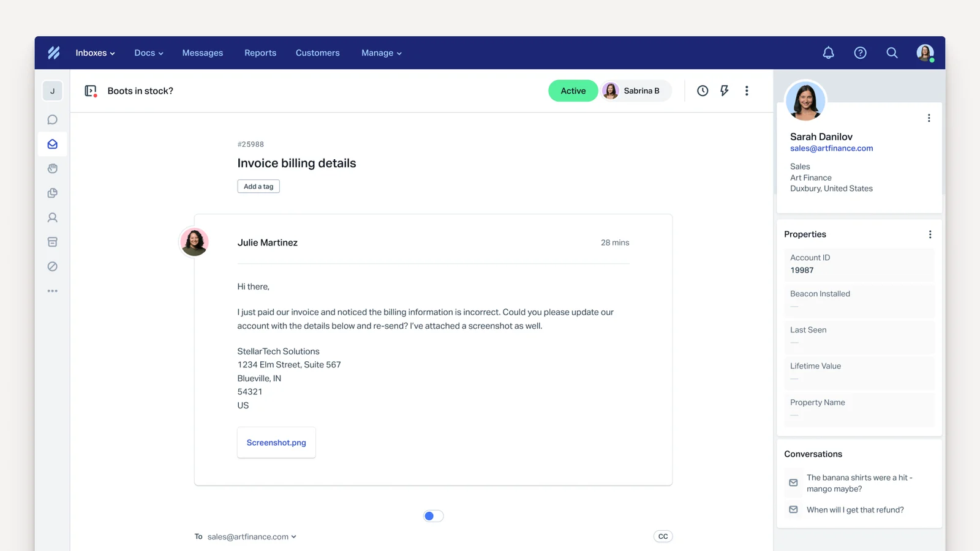The width and height of the screenshot is (980, 551).
Task: Open the help question mark icon
Action: click(860, 53)
